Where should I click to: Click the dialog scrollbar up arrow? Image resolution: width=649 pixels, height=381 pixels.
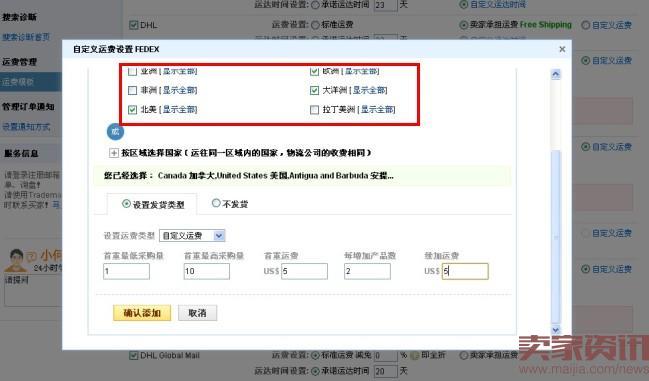coord(555,74)
